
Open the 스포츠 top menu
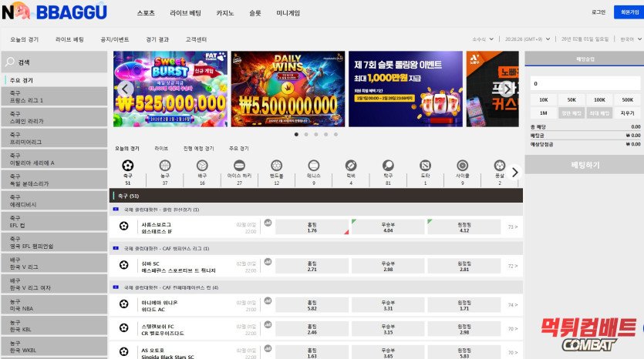(x=146, y=13)
